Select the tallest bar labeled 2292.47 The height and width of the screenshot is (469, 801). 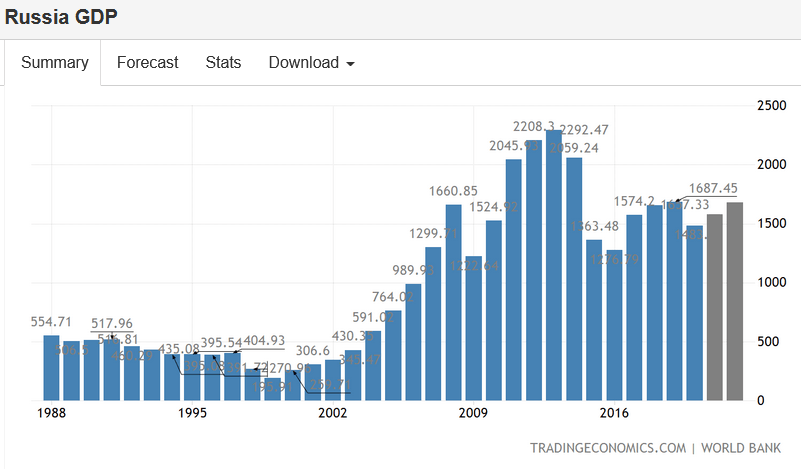[554, 270]
